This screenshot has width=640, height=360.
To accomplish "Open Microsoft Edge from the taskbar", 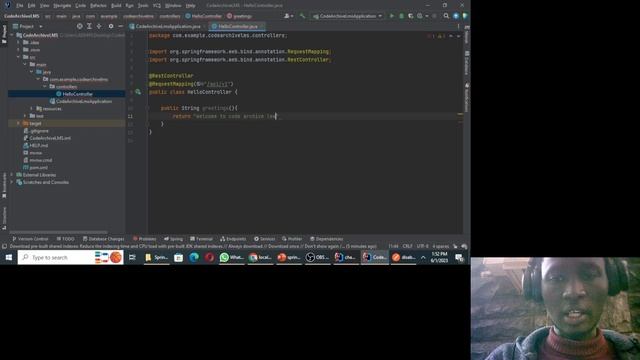I will 194,257.
